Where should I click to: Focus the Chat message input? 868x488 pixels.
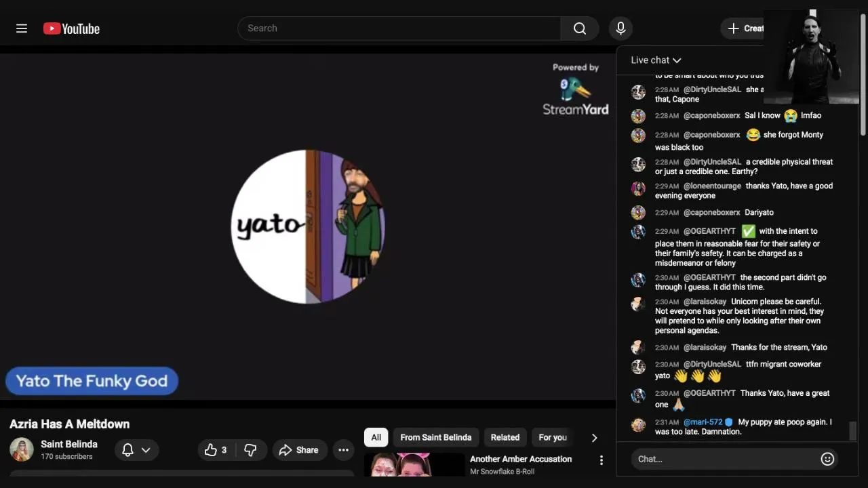[x=724, y=459]
